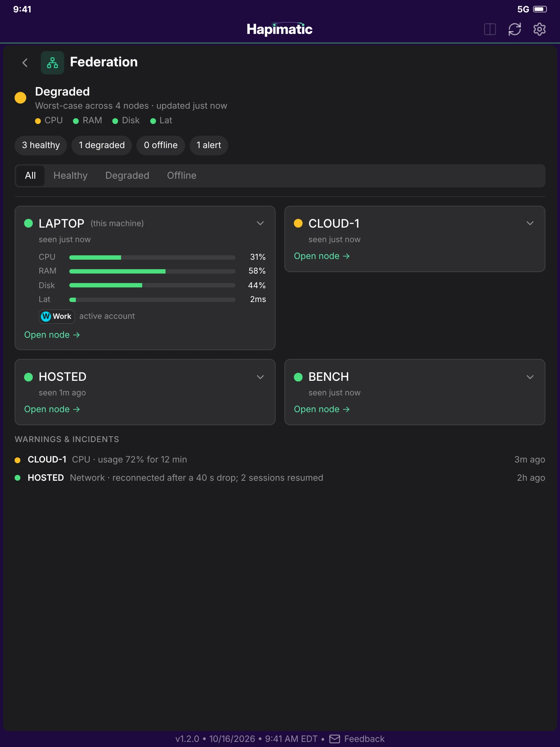Open node link for BENCH
This screenshot has height=747, width=560.
tap(322, 409)
